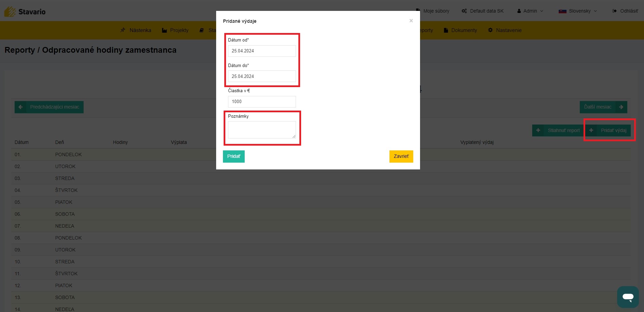Screen dimensions: 644x312
Task: Select row 07. NEDEĽA
Action: [321, 226]
